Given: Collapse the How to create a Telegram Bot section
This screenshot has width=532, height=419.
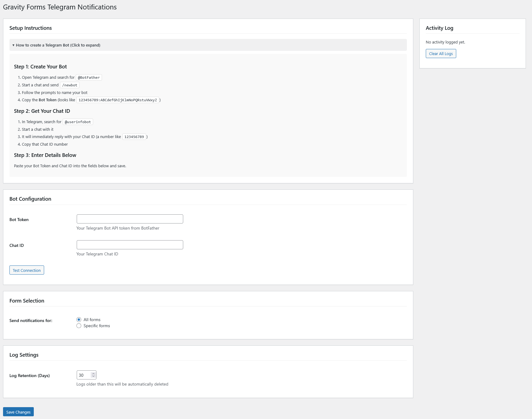Looking at the screenshot, I should [x=58, y=45].
